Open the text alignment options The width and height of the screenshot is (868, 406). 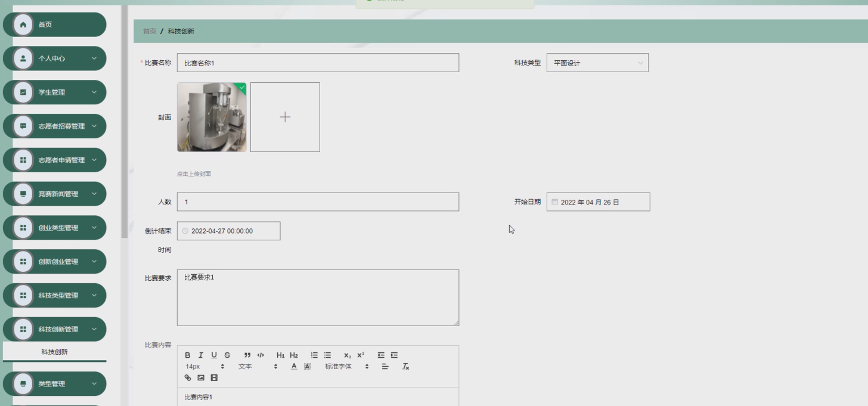(385, 367)
